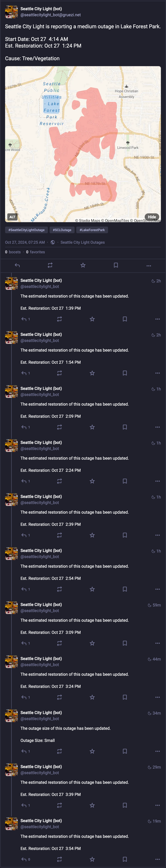Boost the 3:54 PM restoration update
Screen dimensions: 166x868
pyautogui.click(x=59, y=859)
